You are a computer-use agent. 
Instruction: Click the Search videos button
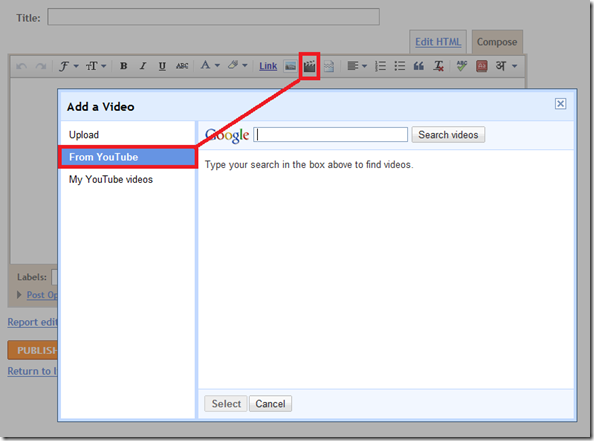(x=448, y=135)
